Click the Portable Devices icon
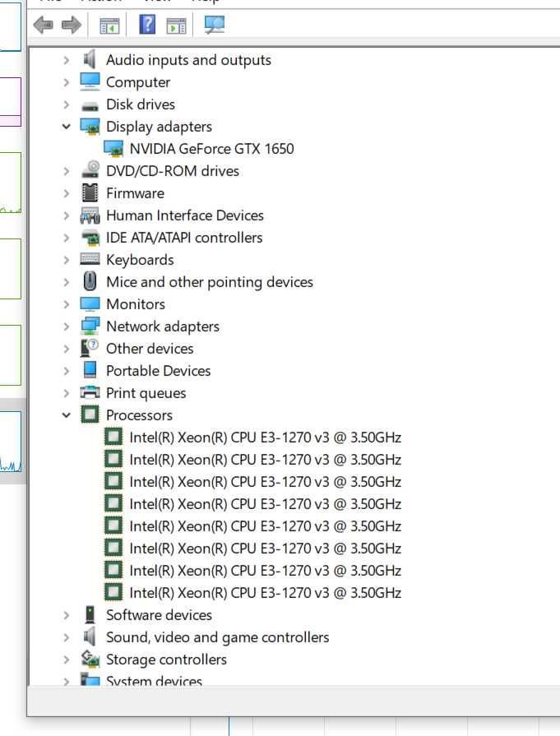The width and height of the screenshot is (560, 736). [90, 370]
